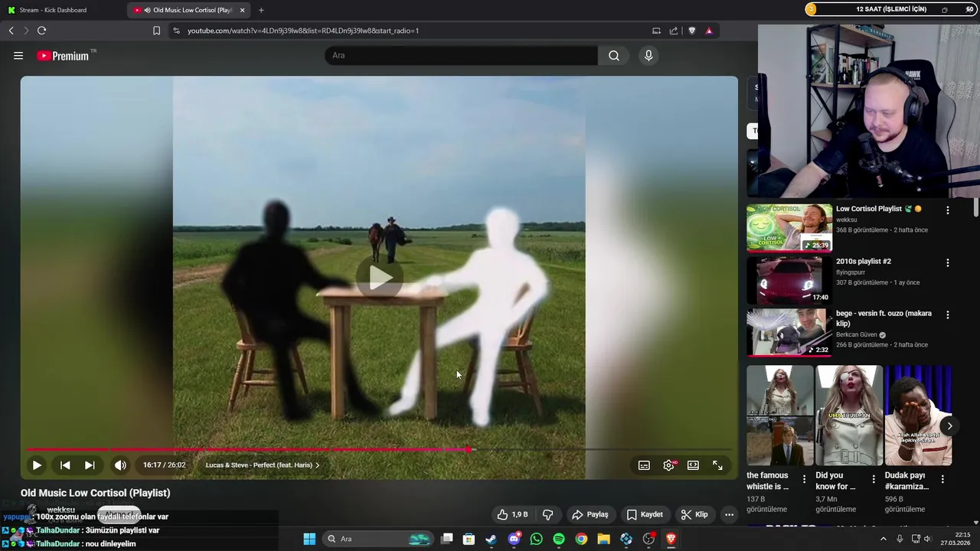Viewport: 980px width, 551px height.
Task: Switch to theater mode view
Action: [x=693, y=465]
